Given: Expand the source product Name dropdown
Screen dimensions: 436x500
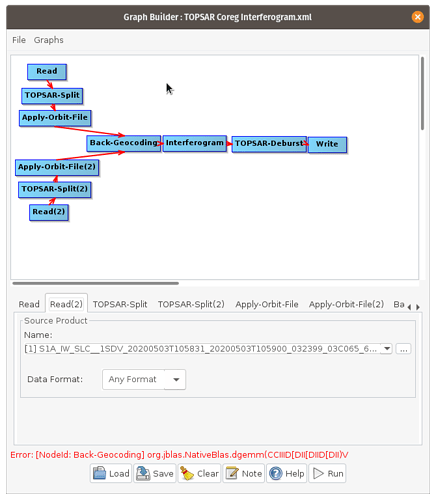Looking at the screenshot, I should [387, 349].
